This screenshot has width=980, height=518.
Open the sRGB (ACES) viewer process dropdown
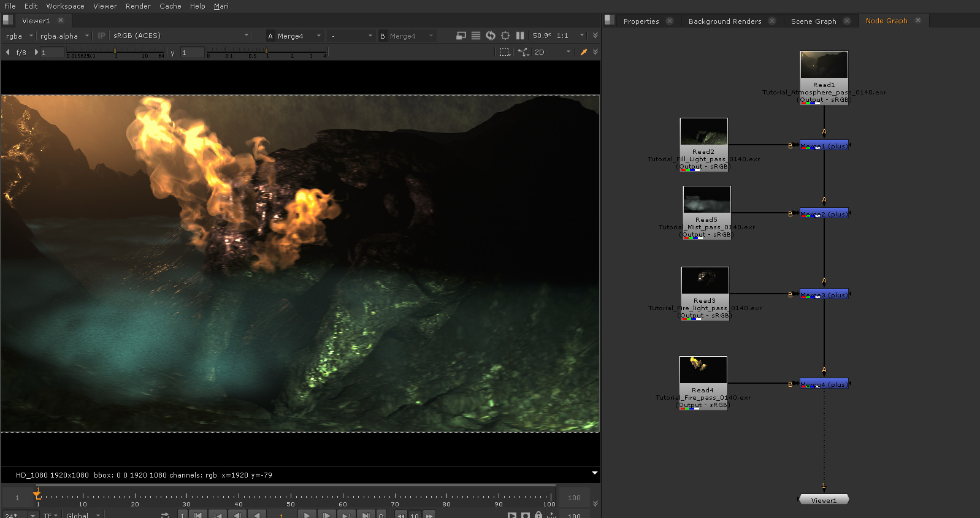point(181,36)
